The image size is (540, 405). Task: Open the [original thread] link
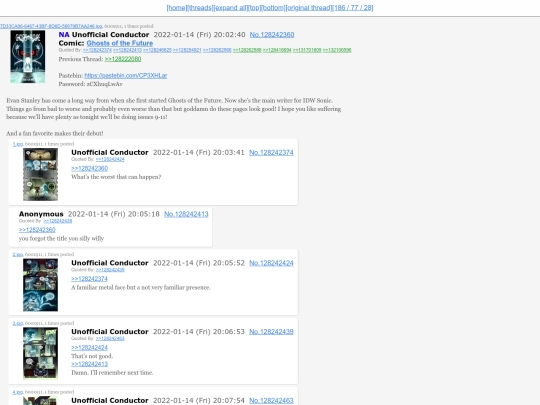(x=309, y=8)
